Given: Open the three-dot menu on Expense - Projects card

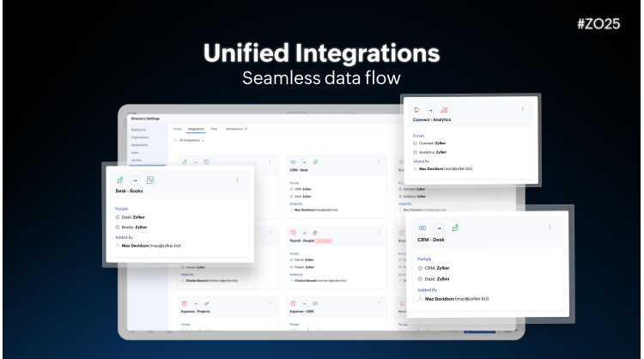Looking at the screenshot, I should pyautogui.click(x=270, y=303).
